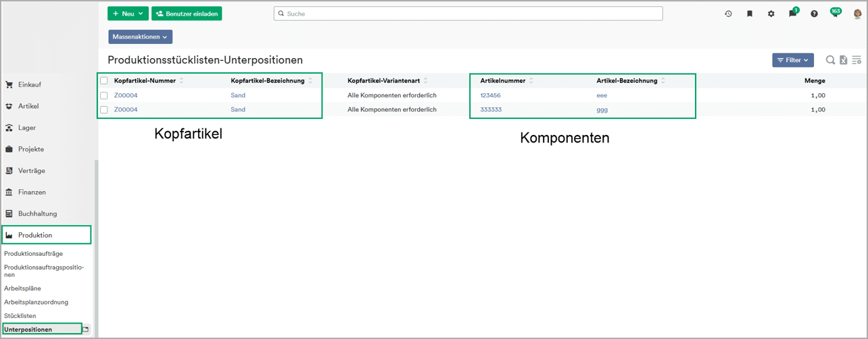Image resolution: width=868 pixels, height=339 pixels.
Task: Tick the select-all checkbox in table header
Action: [104, 81]
